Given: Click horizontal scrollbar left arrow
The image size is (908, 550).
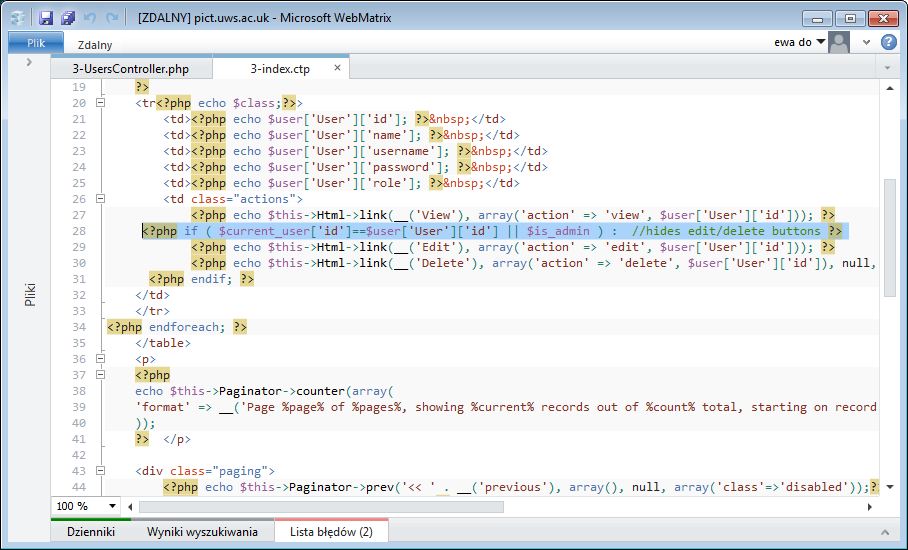Looking at the screenshot, I should pyautogui.click(x=130, y=507).
